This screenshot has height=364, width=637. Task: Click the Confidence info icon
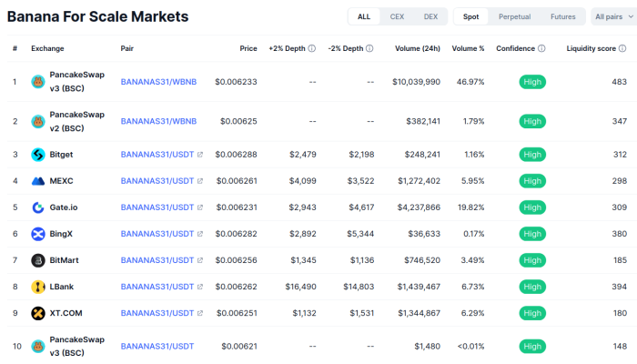(541, 48)
